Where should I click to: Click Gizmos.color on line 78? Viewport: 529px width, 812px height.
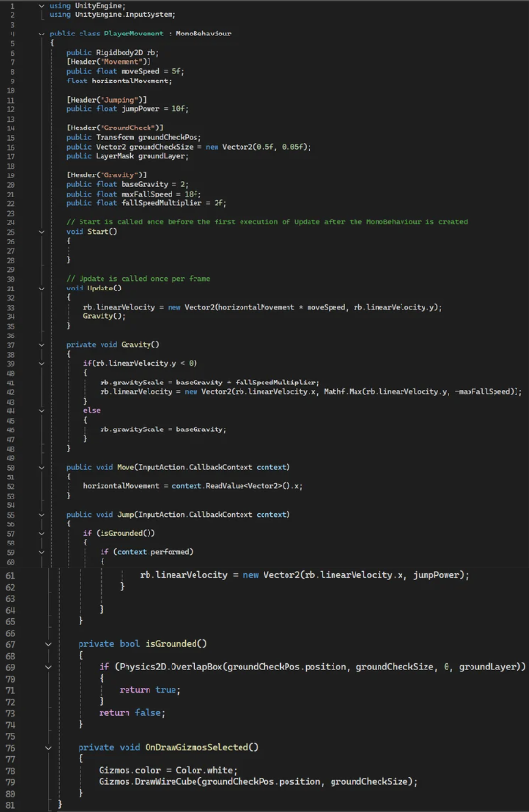pyautogui.click(x=129, y=770)
